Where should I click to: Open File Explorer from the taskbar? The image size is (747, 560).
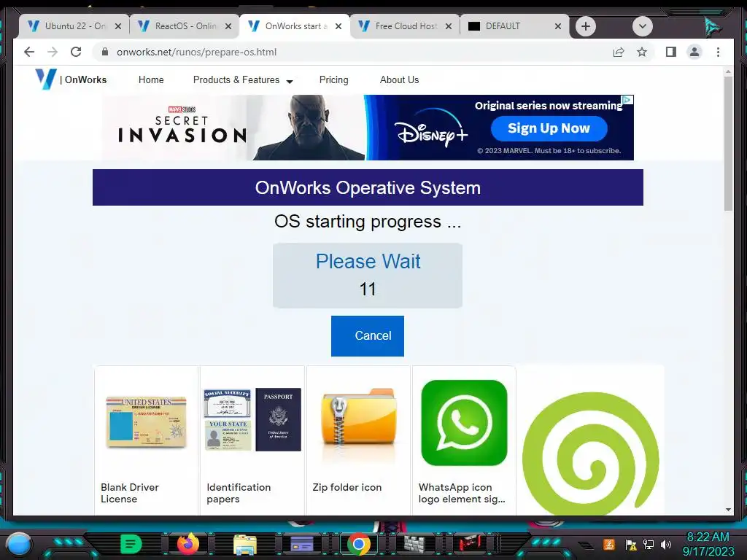[245, 545]
